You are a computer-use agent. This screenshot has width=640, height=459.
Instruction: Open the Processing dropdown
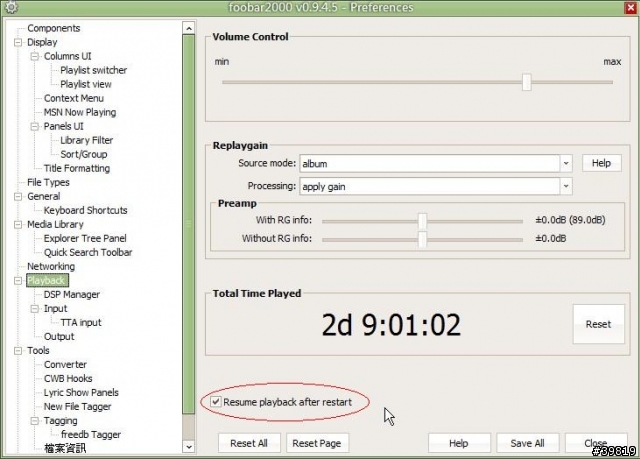point(566,186)
